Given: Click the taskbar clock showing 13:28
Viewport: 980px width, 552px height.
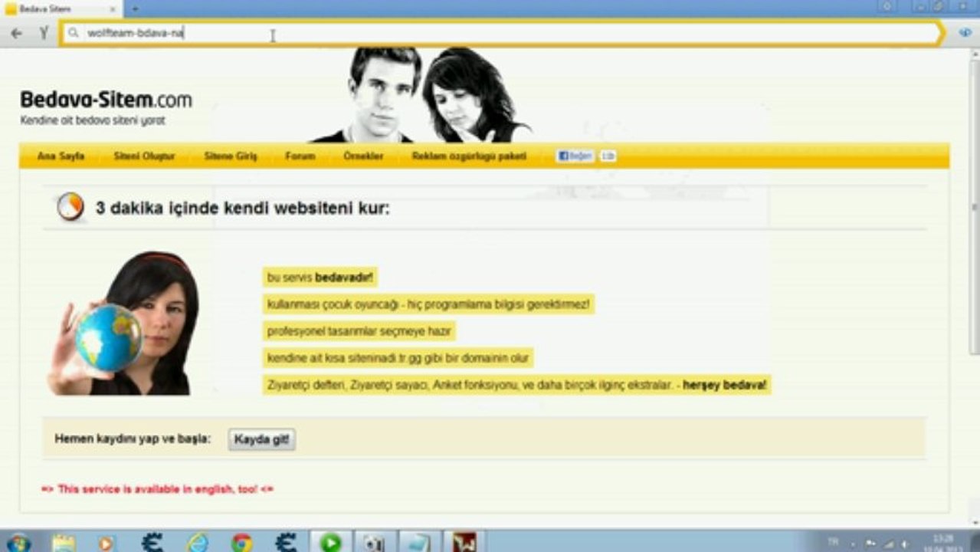Looking at the screenshot, I should 944,542.
